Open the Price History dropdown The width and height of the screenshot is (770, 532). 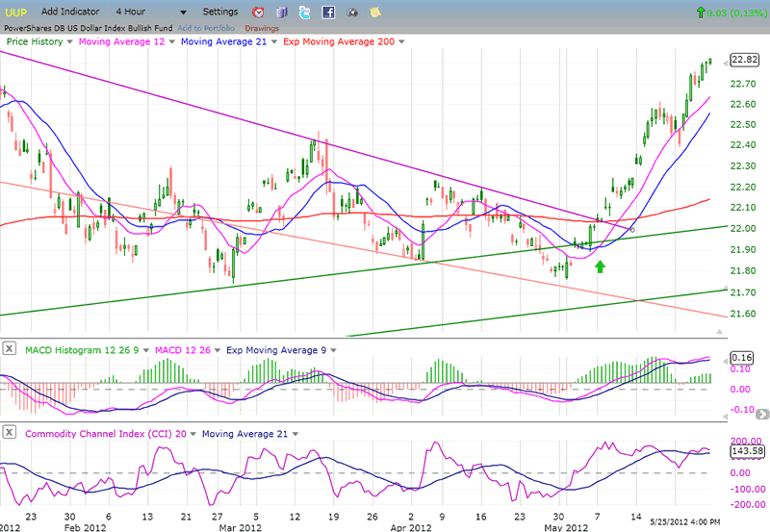pos(69,42)
